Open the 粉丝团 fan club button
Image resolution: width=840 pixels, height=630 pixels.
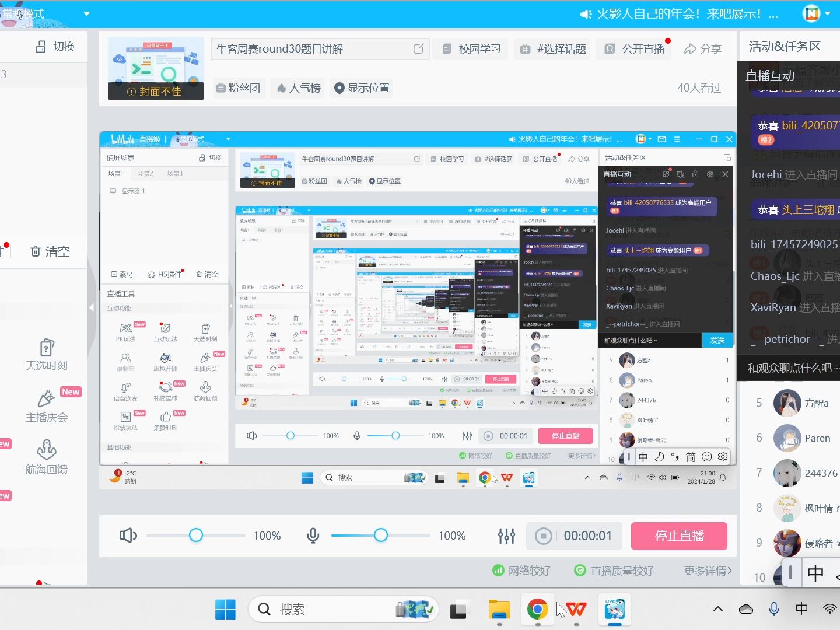[x=238, y=88]
